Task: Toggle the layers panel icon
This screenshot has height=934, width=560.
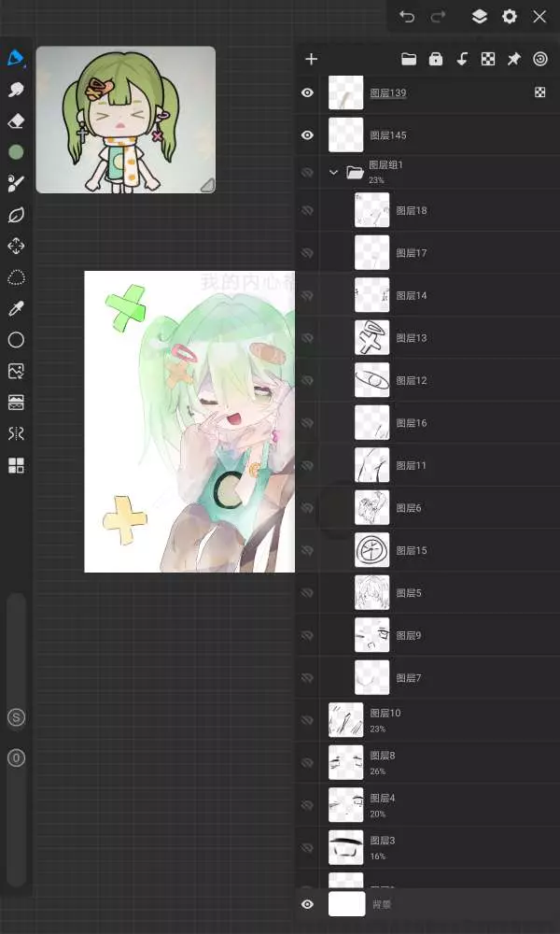Action: (480, 17)
